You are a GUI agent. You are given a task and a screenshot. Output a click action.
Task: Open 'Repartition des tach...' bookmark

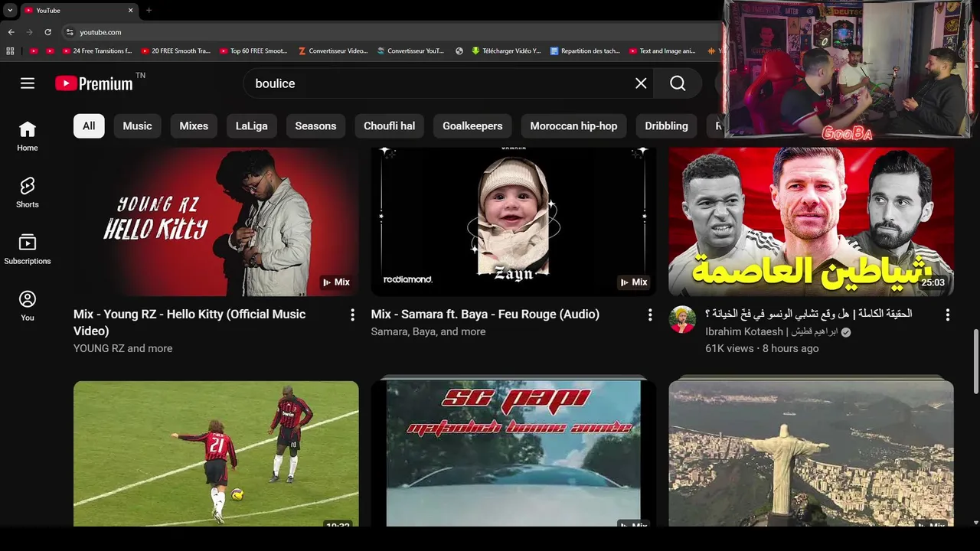586,51
